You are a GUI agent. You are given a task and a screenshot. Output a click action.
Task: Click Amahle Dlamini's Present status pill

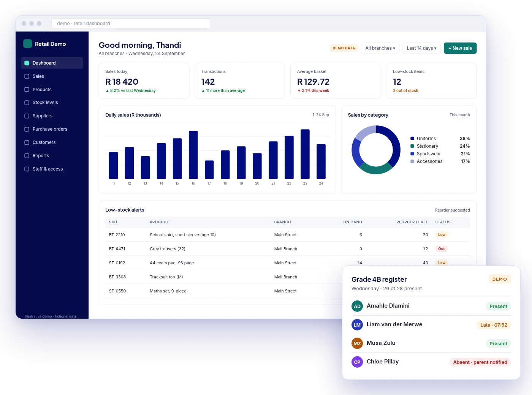pos(498,307)
